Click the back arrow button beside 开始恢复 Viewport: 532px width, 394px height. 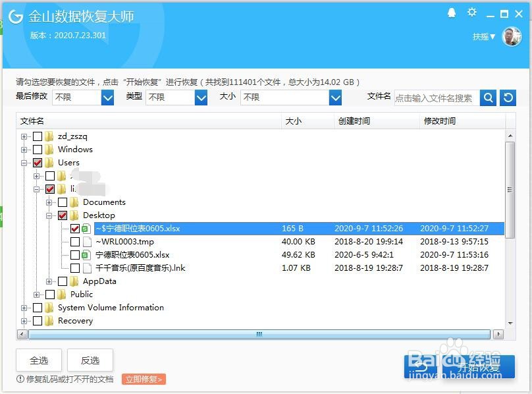coord(421,367)
